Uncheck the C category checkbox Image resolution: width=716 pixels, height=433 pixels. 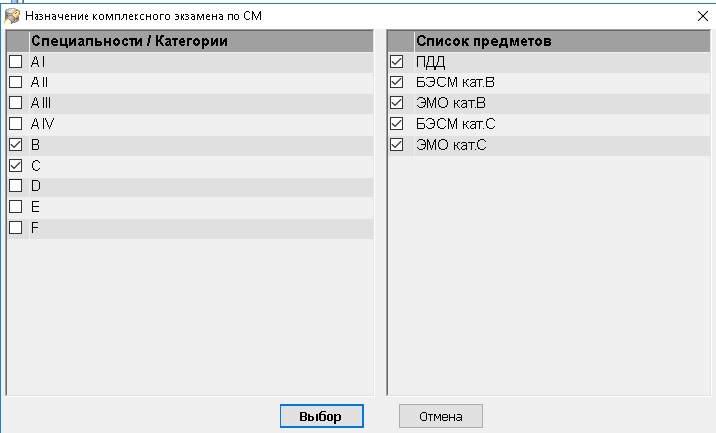tap(16, 165)
